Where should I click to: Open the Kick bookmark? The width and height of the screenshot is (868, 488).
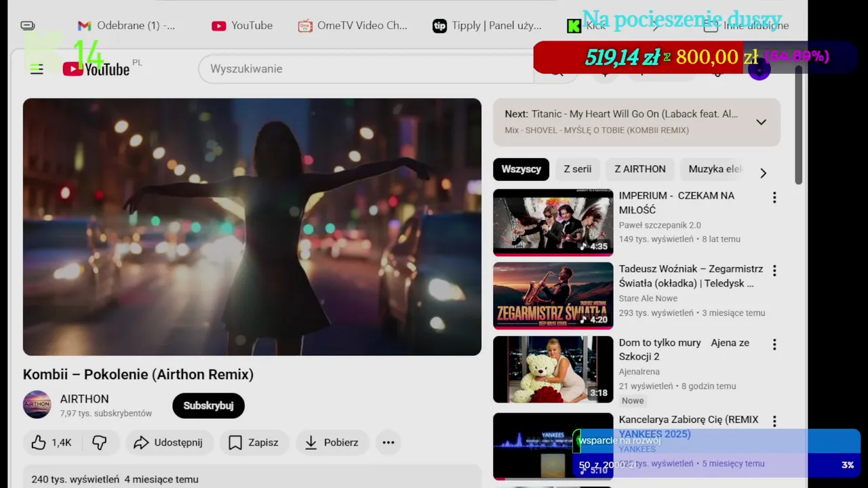coord(587,26)
